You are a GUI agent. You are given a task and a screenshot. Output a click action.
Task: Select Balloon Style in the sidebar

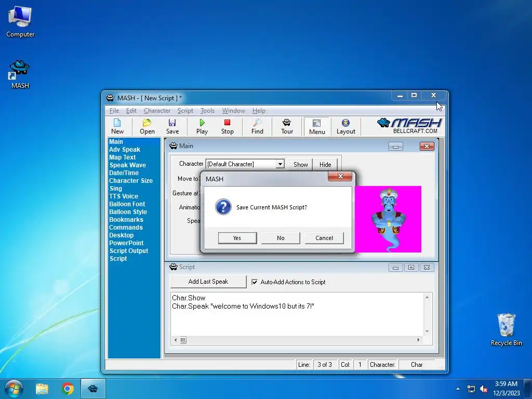[128, 212]
